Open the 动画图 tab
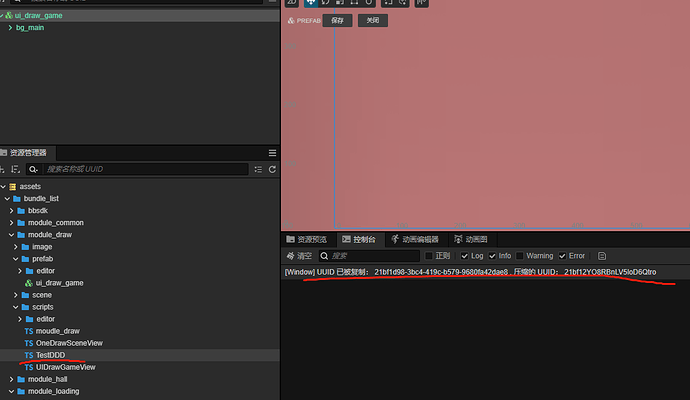Image resolution: width=690 pixels, height=400 pixels. 471,239
